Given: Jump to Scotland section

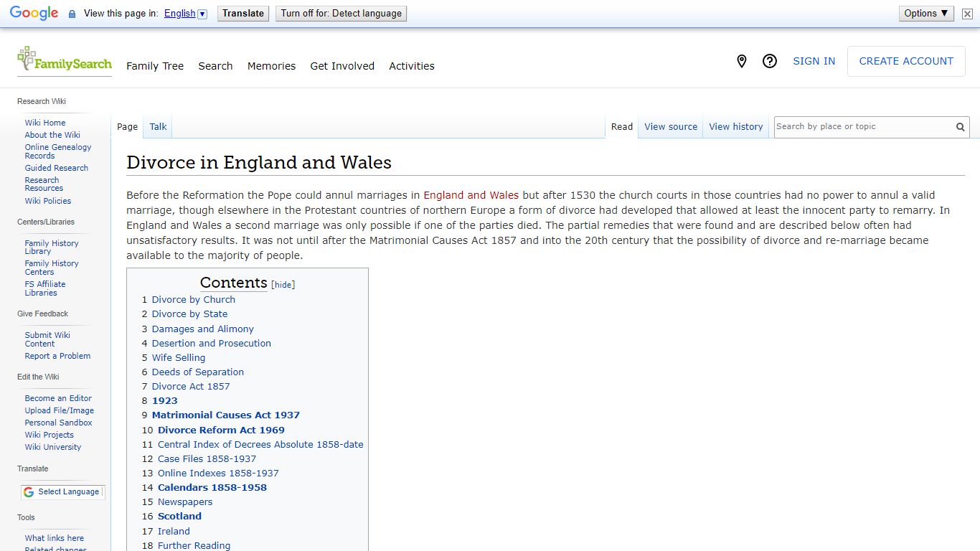Looking at the screenshot, I should [179, 516].
